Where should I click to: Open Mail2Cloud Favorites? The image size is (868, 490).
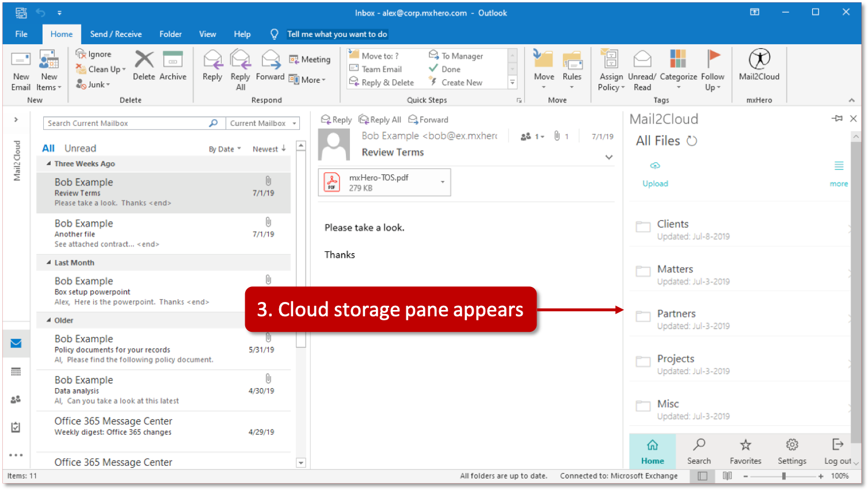click(x=745, y=451)
